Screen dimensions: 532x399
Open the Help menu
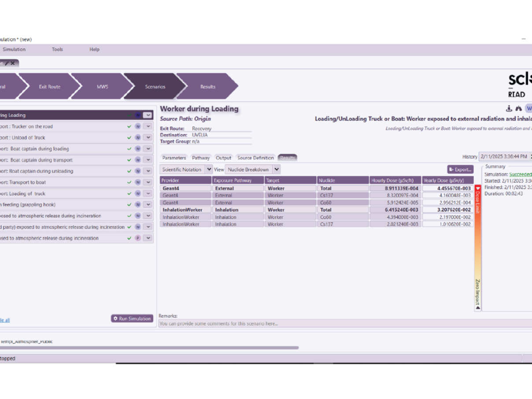pos(94,49)
